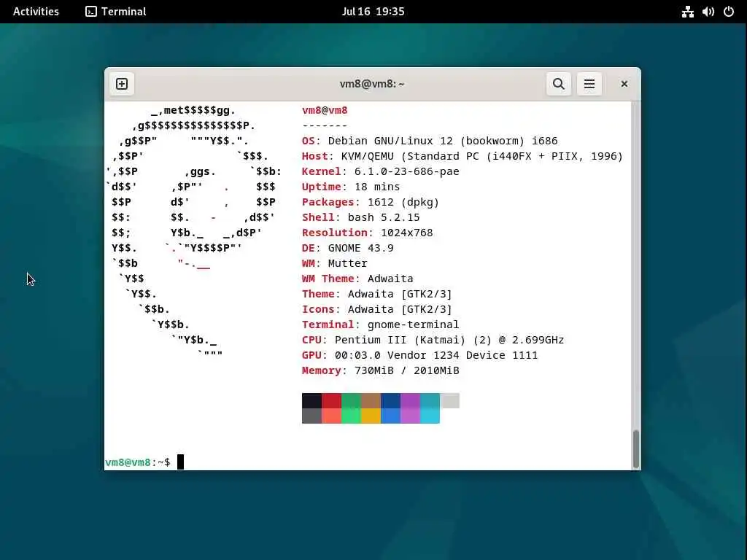Viewport: 747px width, 560px height.
Task: Click the 'CPU' label
Action: point(311,340)
